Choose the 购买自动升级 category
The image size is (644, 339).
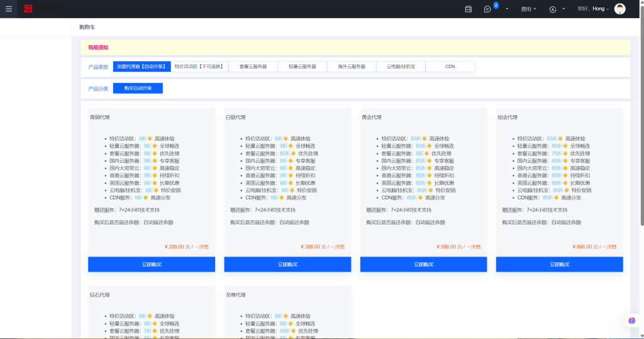coord(138,88)
